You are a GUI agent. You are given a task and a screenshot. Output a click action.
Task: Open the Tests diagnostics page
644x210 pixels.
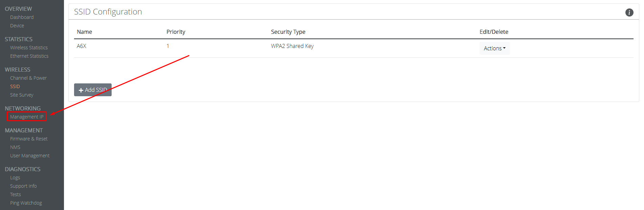[x=16, y=194]
